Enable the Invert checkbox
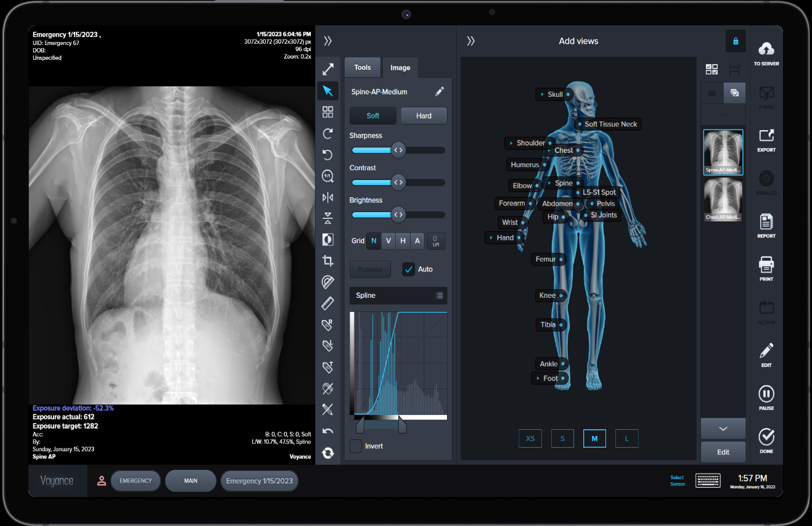 pos(356,446)
